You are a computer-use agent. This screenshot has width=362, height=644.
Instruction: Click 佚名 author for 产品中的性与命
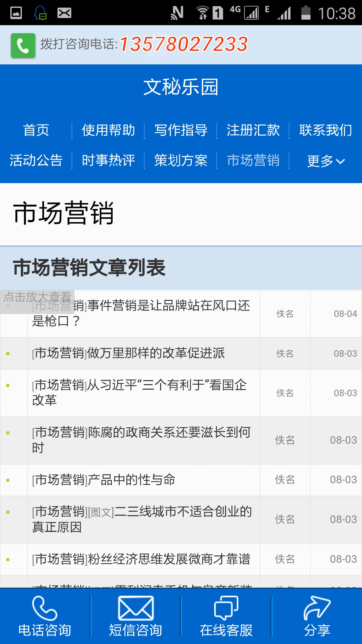(x=285, y=480)
